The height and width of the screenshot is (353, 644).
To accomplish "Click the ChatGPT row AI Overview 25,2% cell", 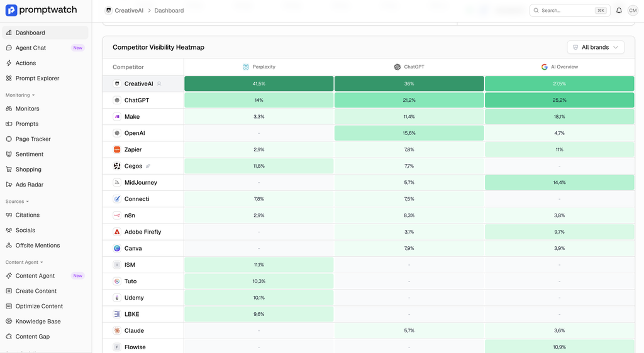I will coord(559,100).
